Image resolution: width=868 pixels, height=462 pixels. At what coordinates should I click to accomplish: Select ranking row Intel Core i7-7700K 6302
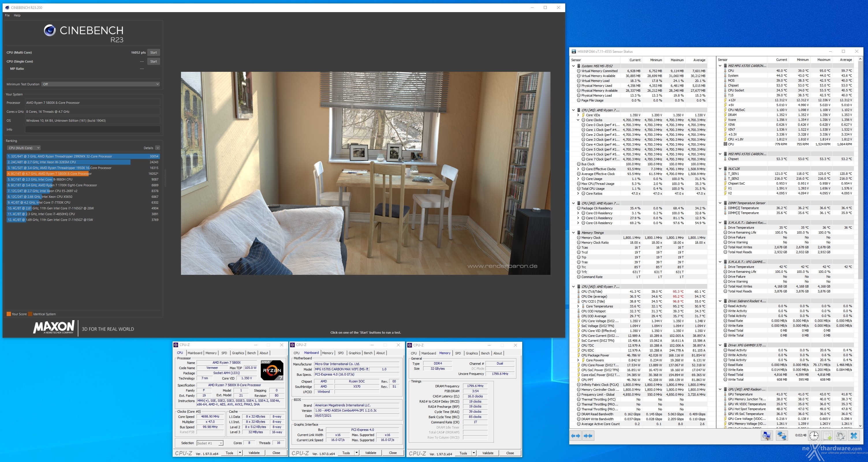[83, 202]
